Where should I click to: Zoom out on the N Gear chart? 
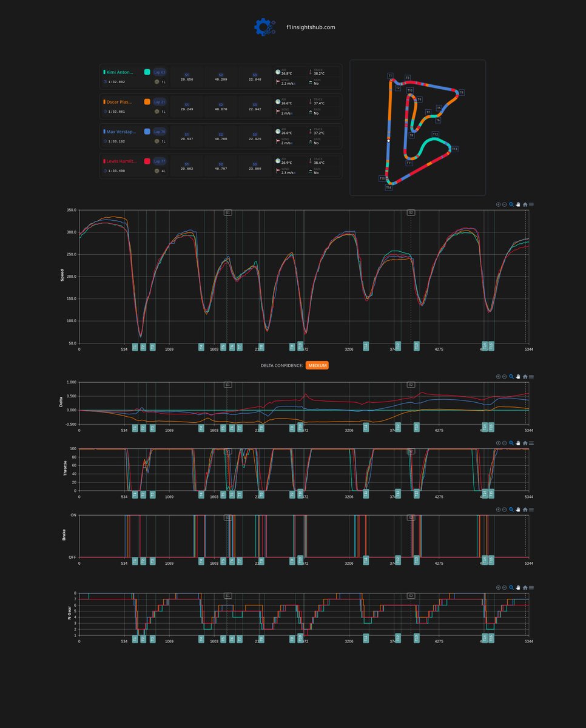click(x=505, y=587)
